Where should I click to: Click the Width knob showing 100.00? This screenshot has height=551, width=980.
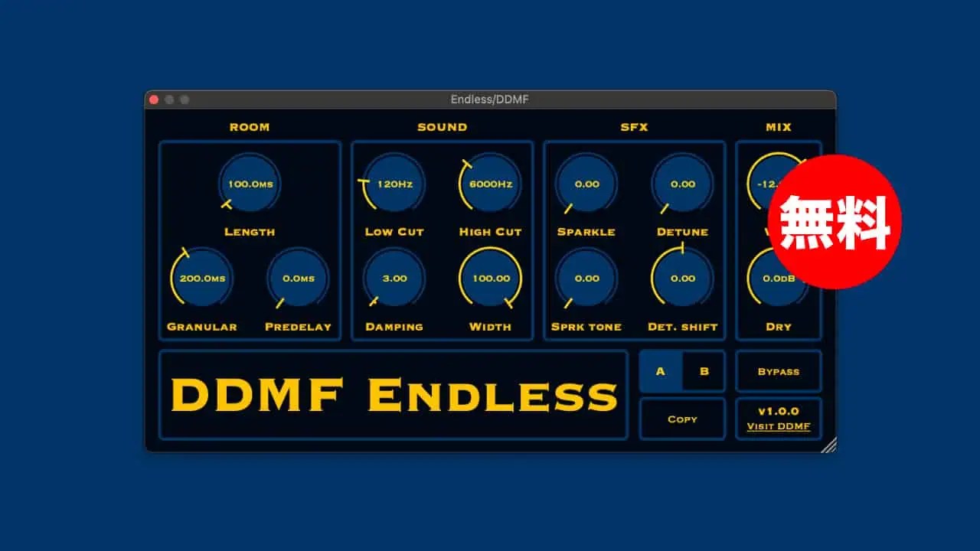pos(490,279)
